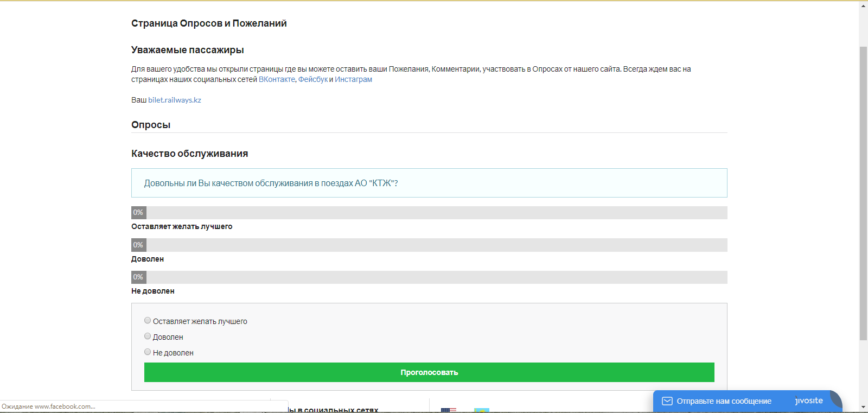Choose the Не доволен radio option
The width and height of the screenshot is (868, 413).
[x=148, y=352]
